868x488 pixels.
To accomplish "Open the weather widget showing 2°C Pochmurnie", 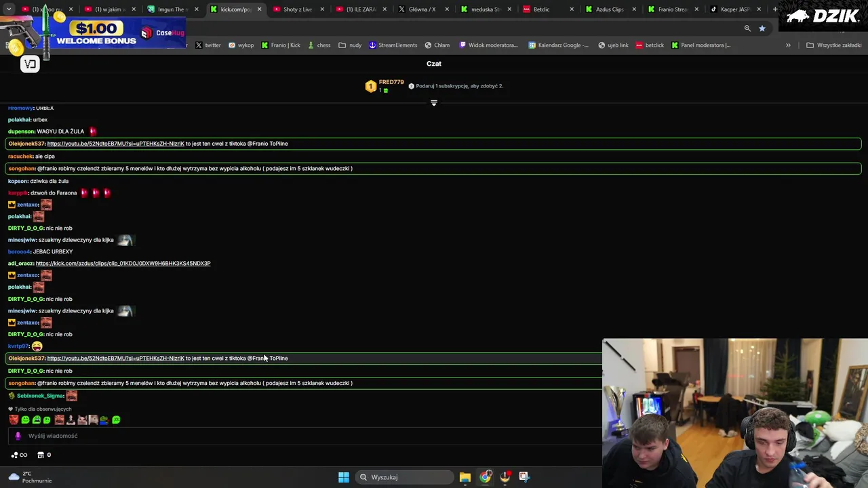I will tap(30, 477).
